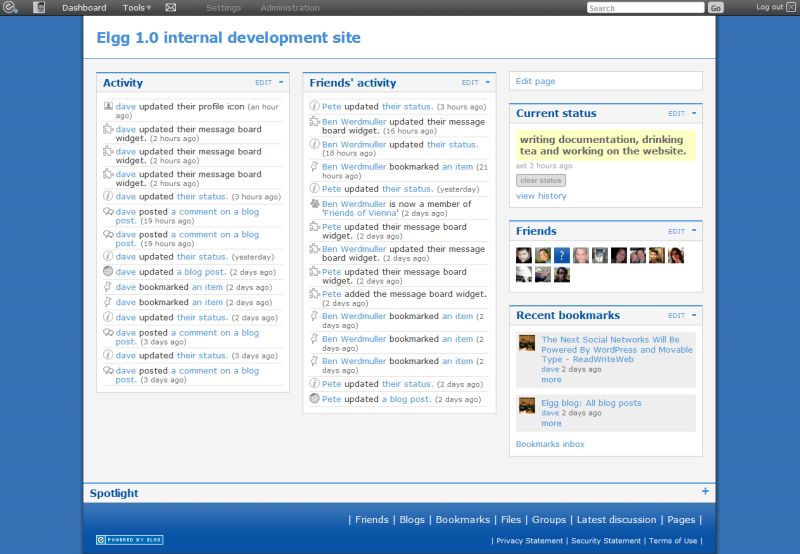Open footer Friends link
800x554 pixels.
coord(371,519)
